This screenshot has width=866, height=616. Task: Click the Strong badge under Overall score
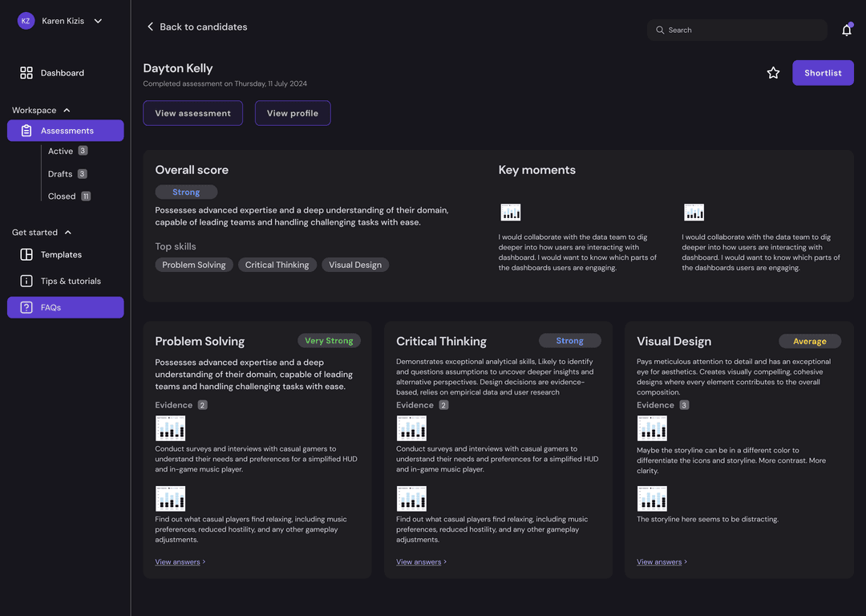(186, 192)
